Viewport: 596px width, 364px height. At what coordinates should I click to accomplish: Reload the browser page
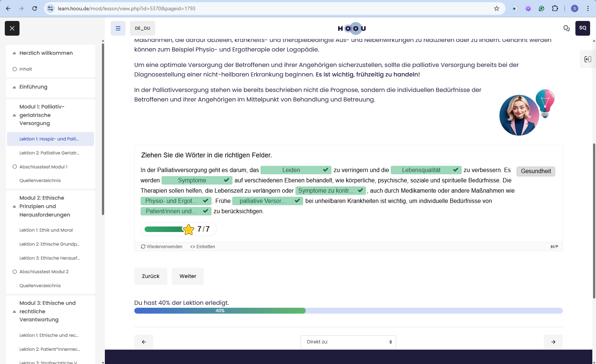(35, 8)
